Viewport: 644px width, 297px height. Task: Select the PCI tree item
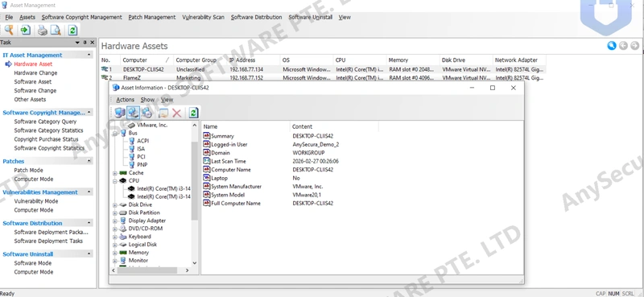point(141,157)
